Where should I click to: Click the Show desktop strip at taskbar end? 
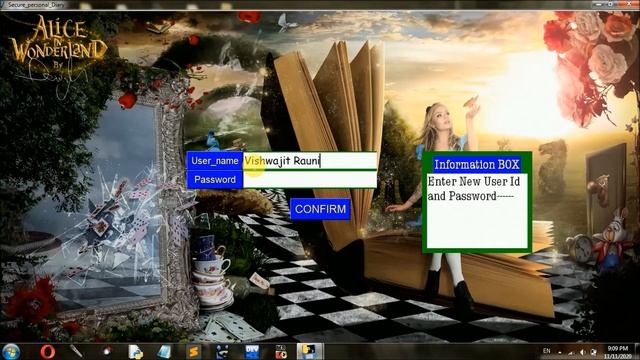(637, 351)
